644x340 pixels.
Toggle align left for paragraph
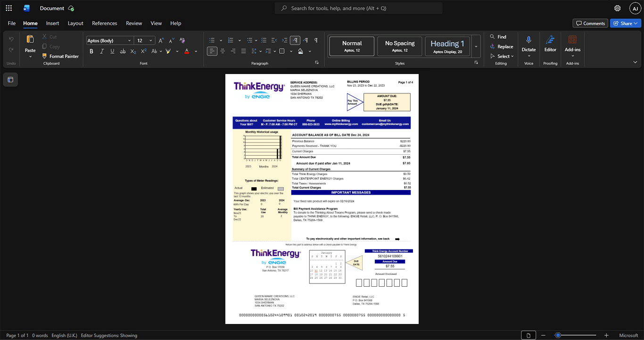coord(212,51)
